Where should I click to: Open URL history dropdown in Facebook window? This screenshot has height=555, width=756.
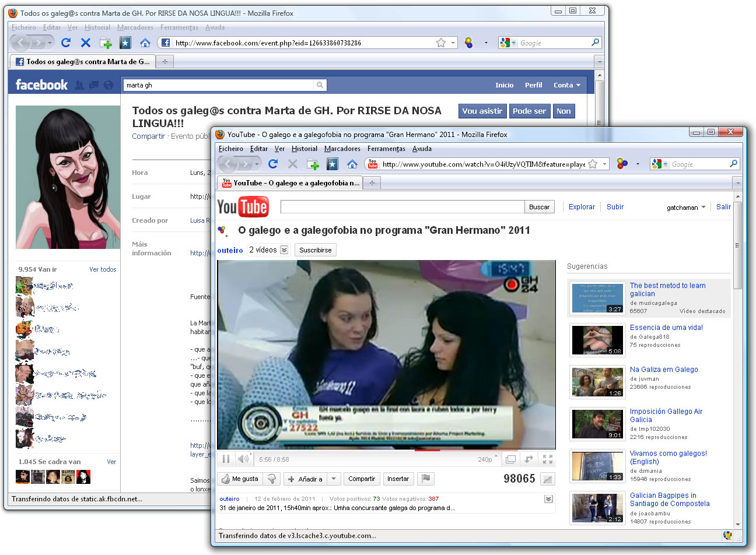click(453, 43)
